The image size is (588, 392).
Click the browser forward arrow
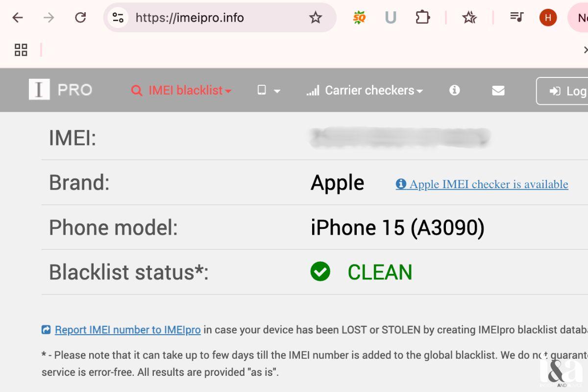tap(49, 18)
